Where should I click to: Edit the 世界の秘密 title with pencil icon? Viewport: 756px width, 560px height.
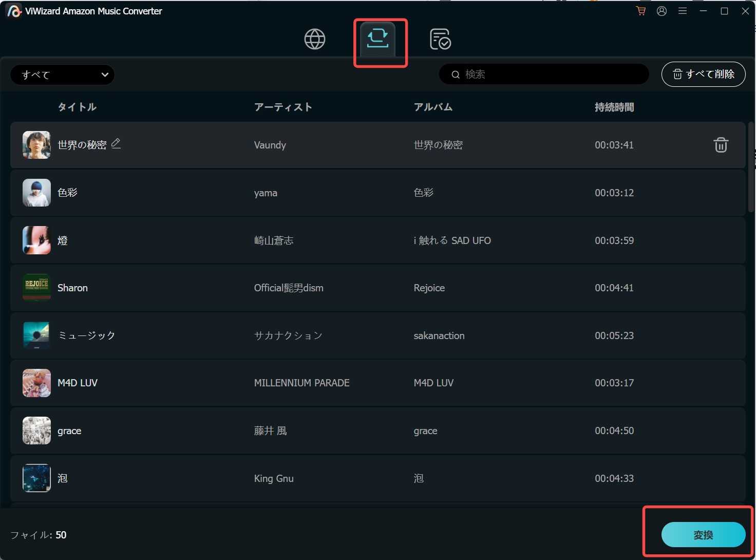(116, 143)
